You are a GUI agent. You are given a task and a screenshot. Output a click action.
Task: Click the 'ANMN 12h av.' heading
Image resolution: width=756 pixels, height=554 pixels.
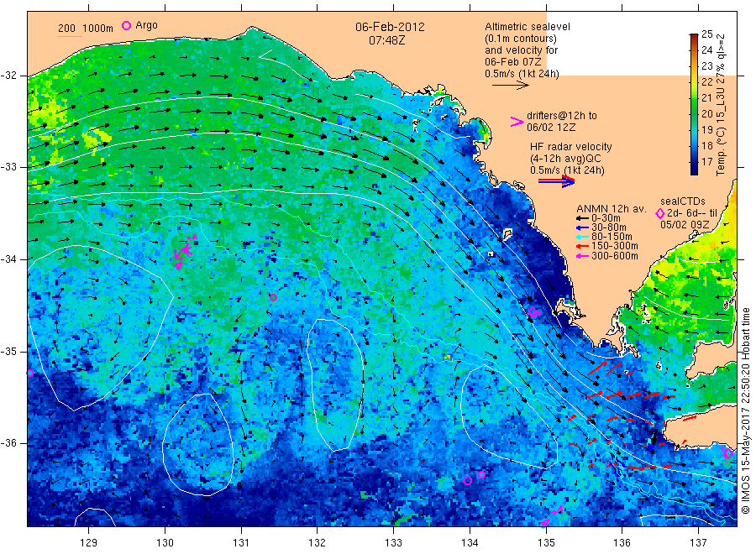tap(612, 209)
